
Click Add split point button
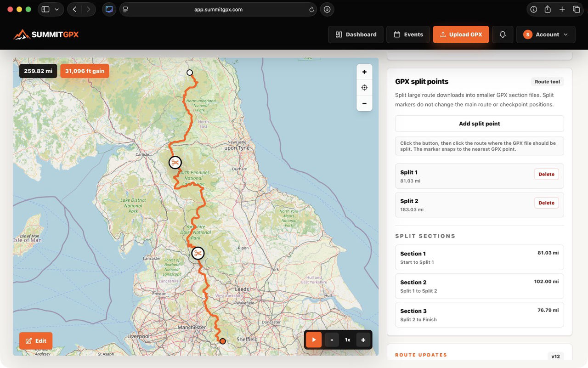click(480, 124)
